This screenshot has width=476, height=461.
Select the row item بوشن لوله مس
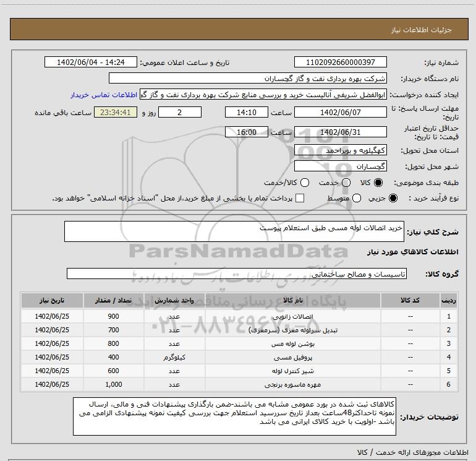coord(292,344)
